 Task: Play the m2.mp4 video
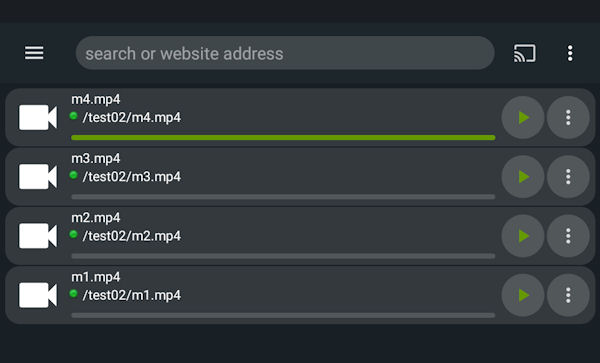523,236
